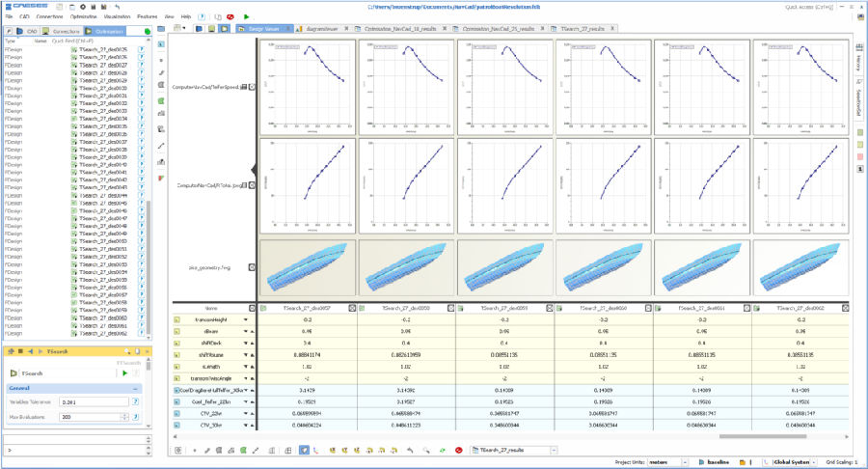Collapse the General section in TSearch editor
Viewport: 868px width, 469px height.
pos(135,389)
